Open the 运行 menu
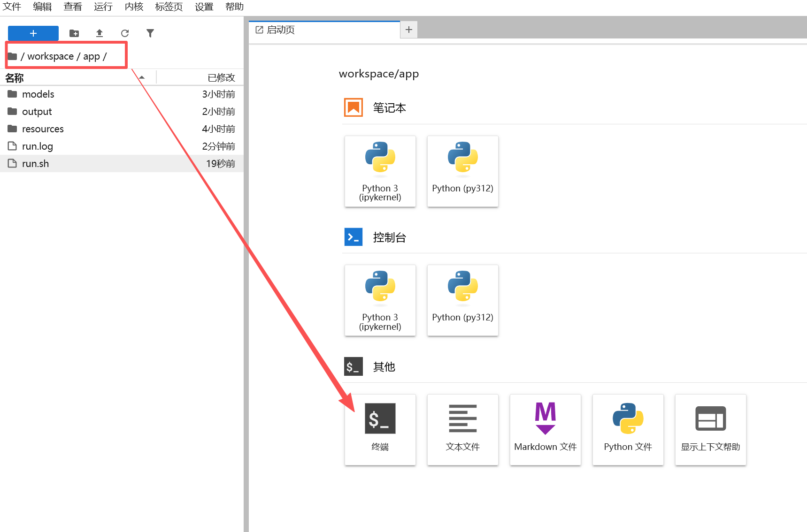807x532 pixels. [x=103, y=7]
